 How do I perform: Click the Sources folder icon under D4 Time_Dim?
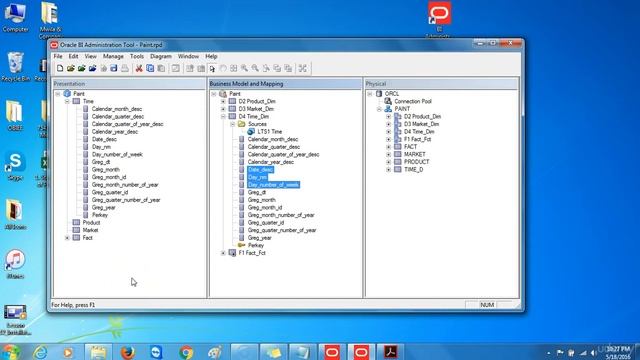tap(242, 124)
